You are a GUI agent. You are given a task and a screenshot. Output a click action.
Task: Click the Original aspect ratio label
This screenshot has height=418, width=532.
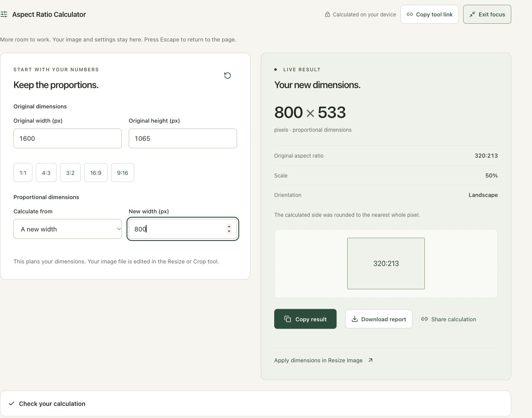pyautogui.click(x=299, y=156)
